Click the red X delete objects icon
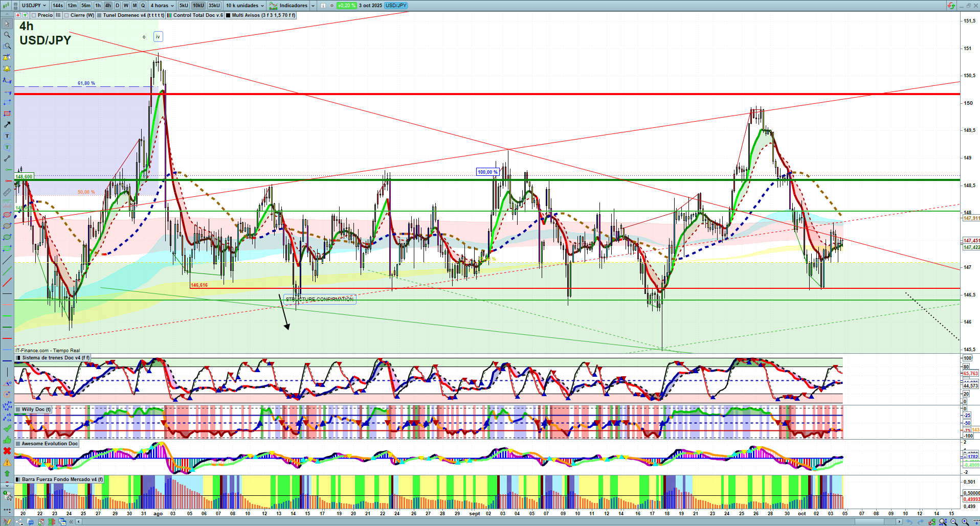This screenshot has width=980, height=526. (7, 451)
